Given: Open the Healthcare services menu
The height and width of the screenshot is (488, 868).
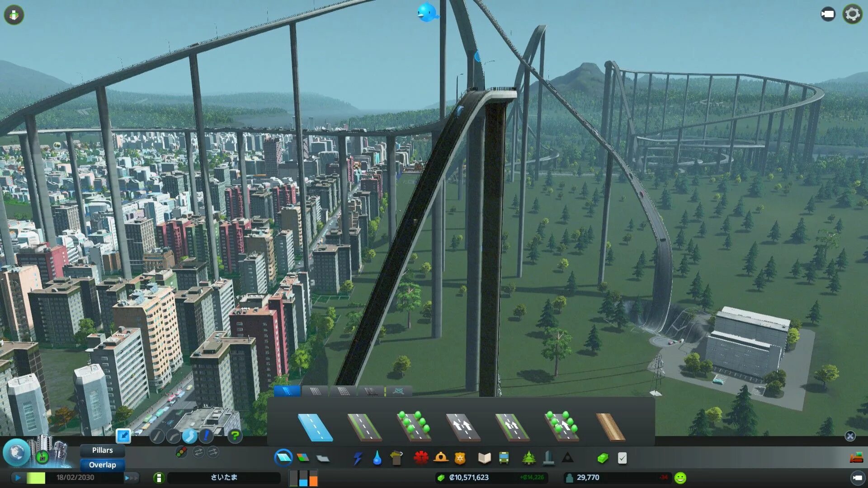Looking at the screenshot, I should [x=421, y=458].
